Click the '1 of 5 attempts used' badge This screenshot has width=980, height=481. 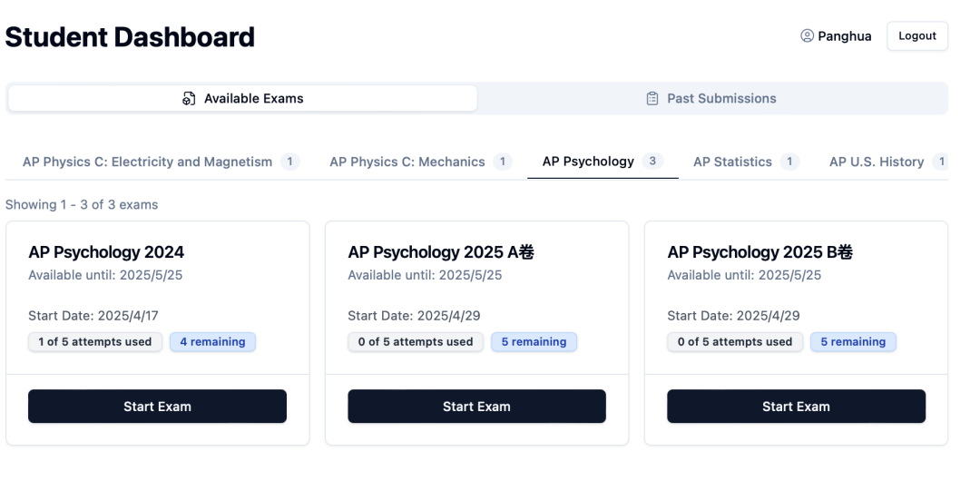[95, 342]
